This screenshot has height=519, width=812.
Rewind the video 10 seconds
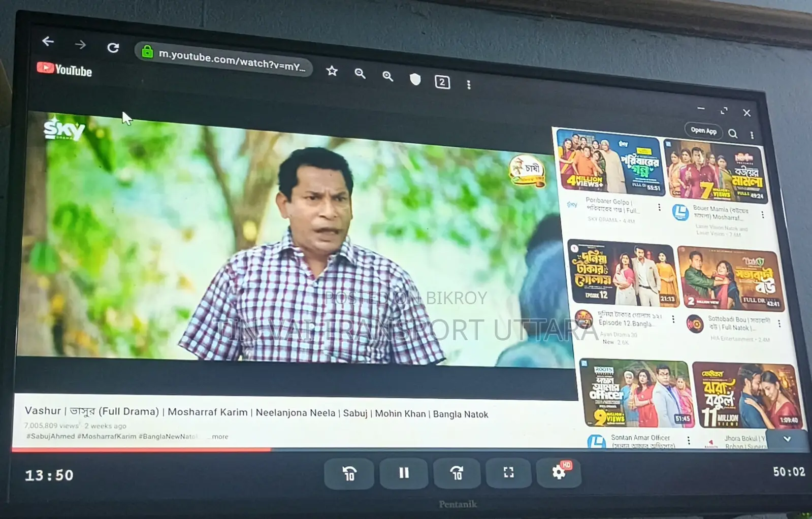(349, 473)
